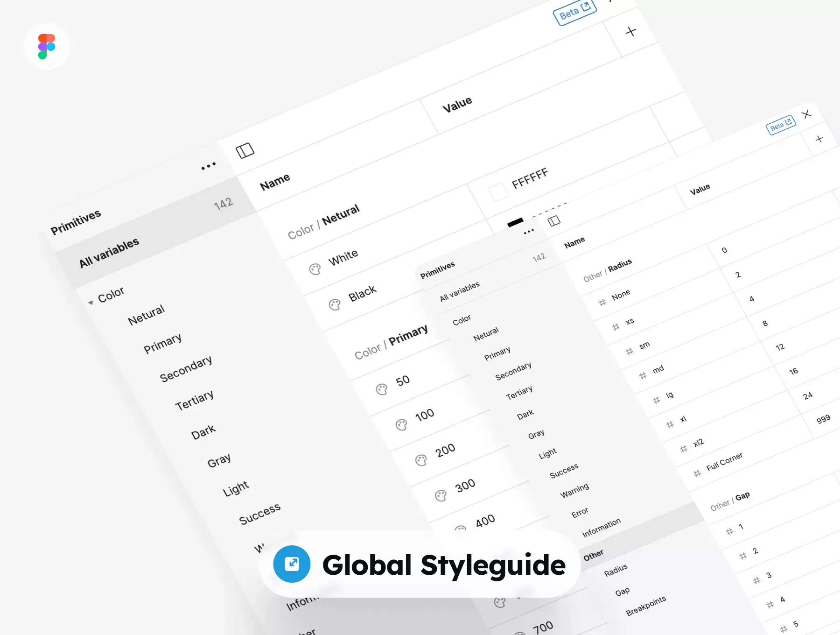
Task: Select Tertiary in back window sidebar
Action: (195, 400)
